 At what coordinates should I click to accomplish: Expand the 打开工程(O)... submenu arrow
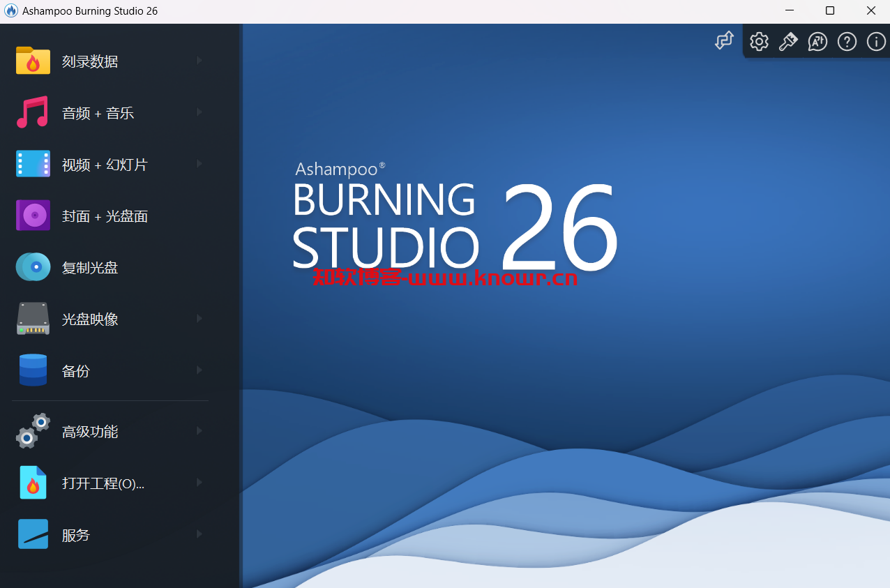[x=199, y=483]
